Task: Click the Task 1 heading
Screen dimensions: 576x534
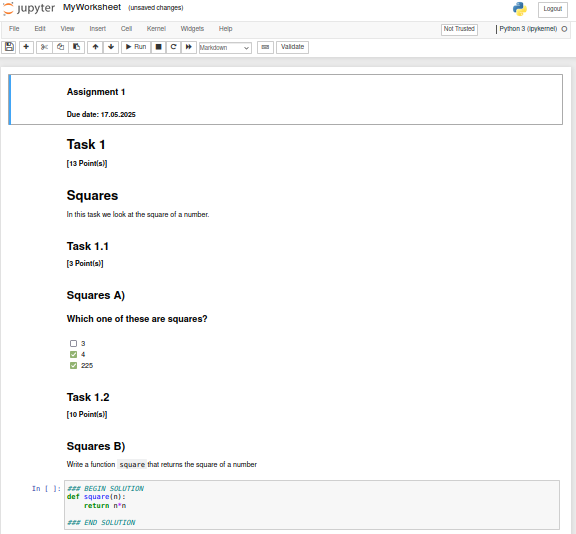Action: [86, 144]
